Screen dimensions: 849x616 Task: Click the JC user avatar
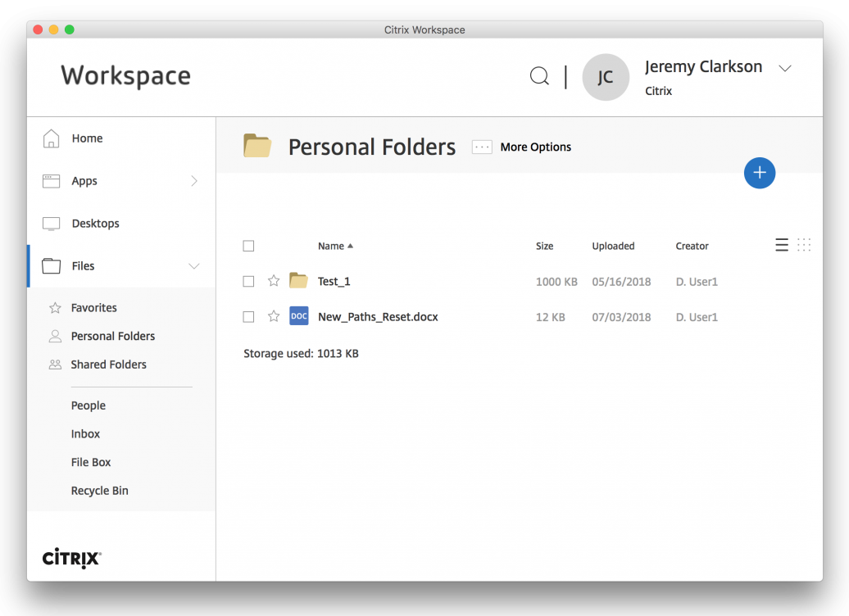pos(605,77)
